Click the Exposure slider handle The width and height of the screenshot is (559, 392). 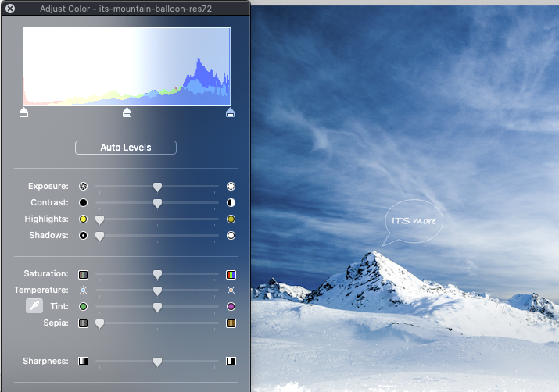157,187
